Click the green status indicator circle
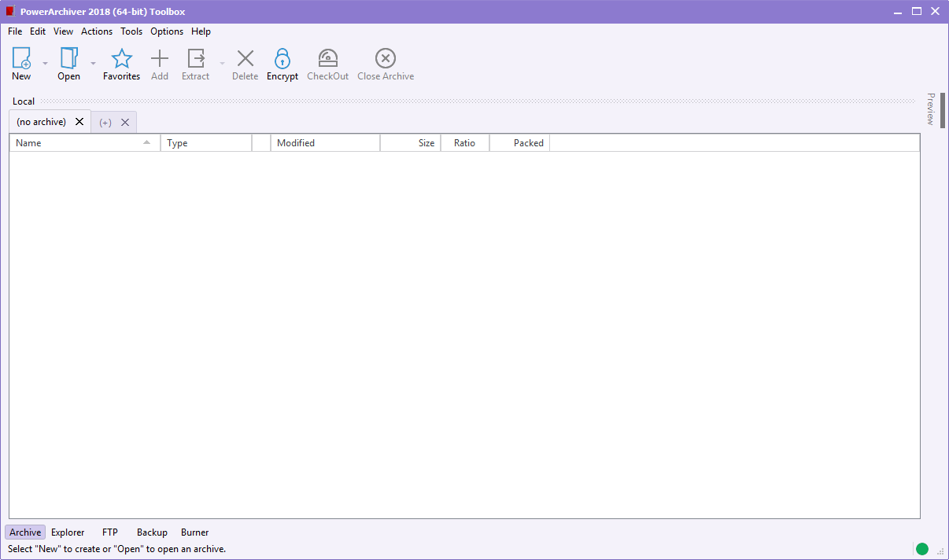 tap(921, 549)
